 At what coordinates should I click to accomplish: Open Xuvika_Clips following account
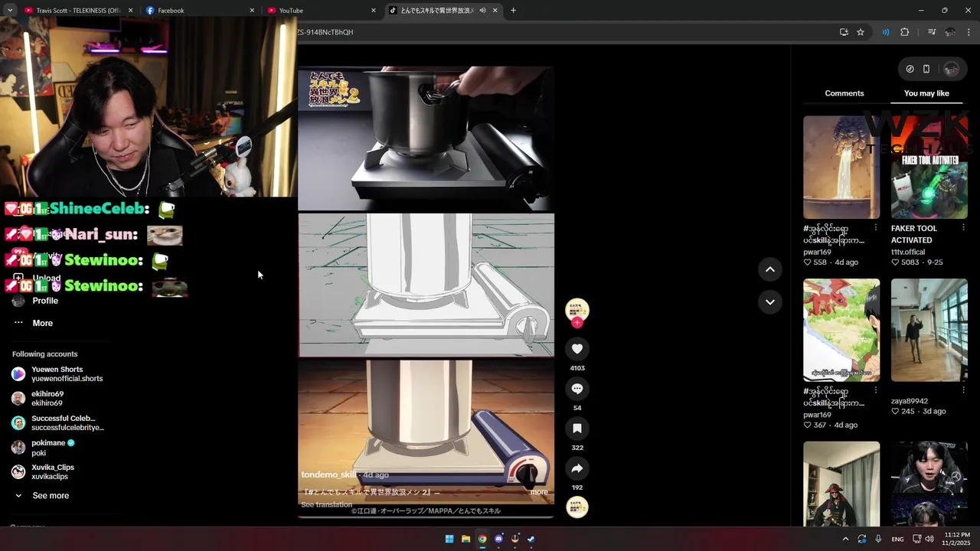coord(44,472)
